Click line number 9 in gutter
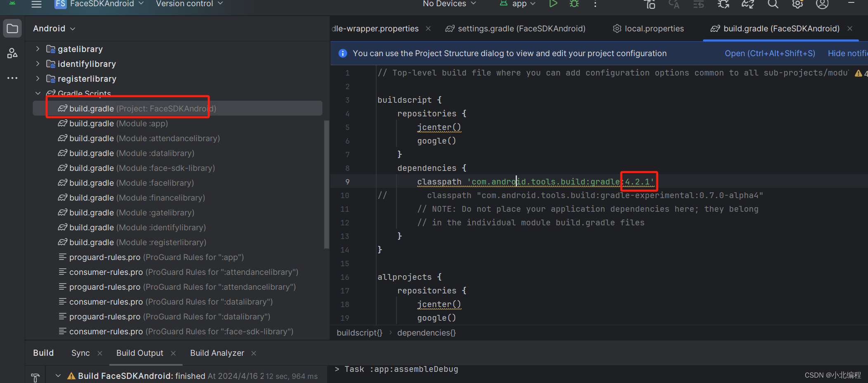This screenshot has width=868, height=383. coord(347,182)
